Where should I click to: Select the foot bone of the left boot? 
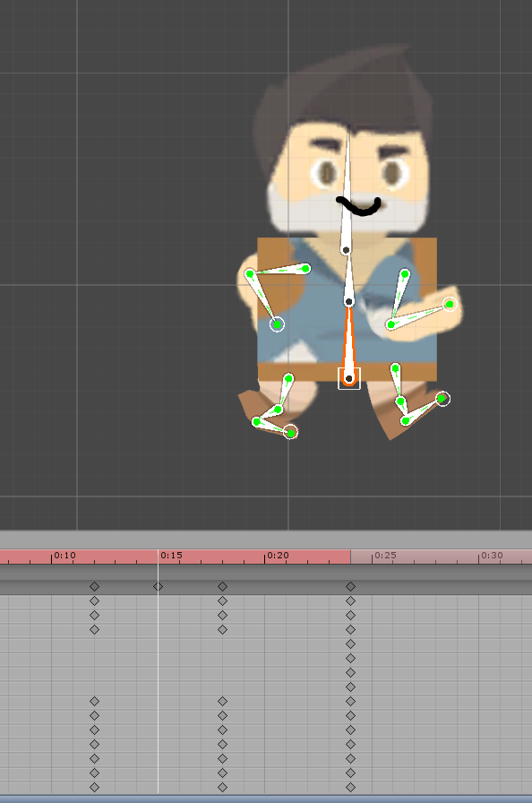(274, 427)
